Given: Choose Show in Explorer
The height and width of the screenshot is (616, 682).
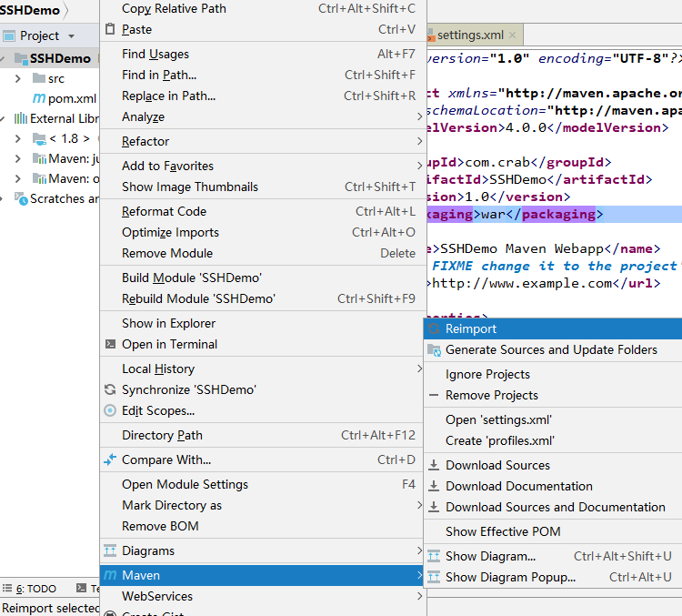Looking at the screenshot, I should click(x=261, y=323).
